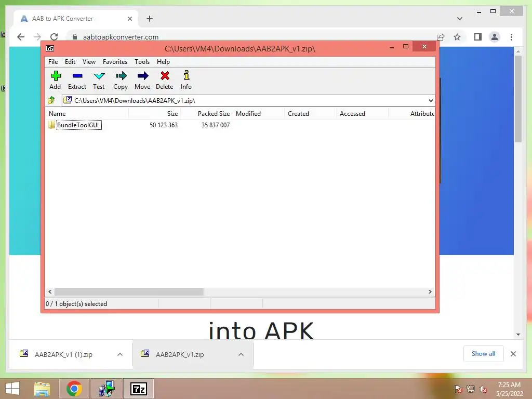Click the Chrome page vertical scrollbar thumb
The width and height of the screenshot is (532, 399).
pyautogui.click(x=518, y=99)
